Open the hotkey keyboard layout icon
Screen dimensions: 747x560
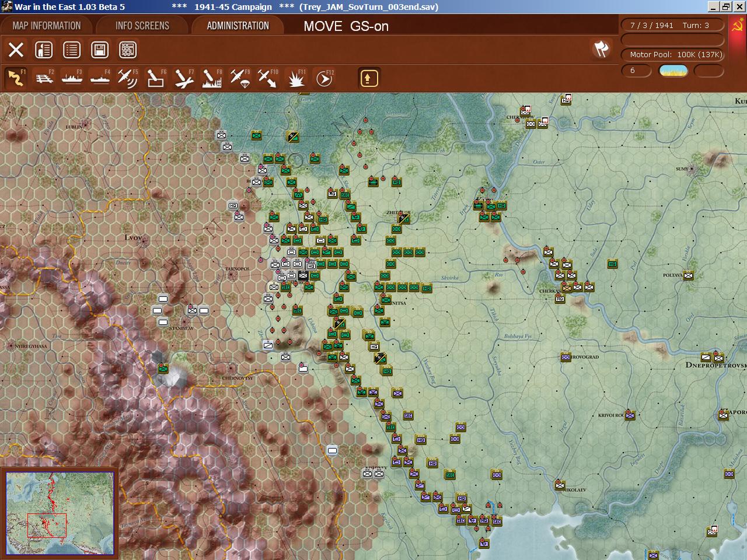pos(128,50)
